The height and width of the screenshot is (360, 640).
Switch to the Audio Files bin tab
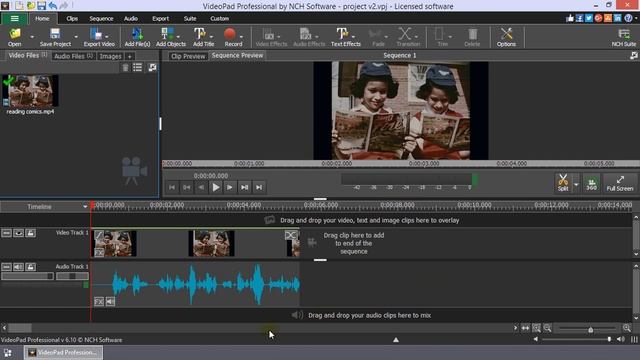(73, 56)
